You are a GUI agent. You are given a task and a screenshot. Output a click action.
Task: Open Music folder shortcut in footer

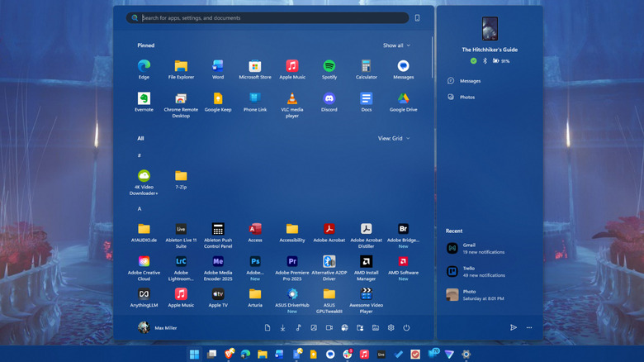(298, 328)
